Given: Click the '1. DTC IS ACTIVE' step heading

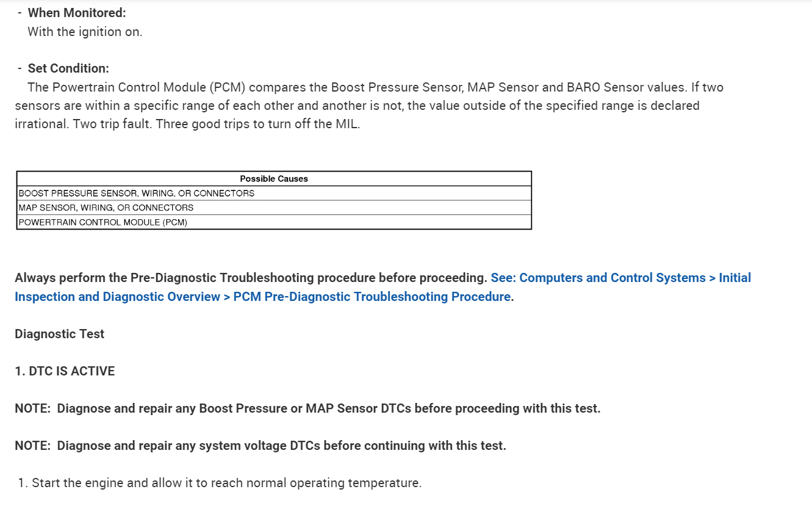Looking at the screenshot, I should coord(65,371).
